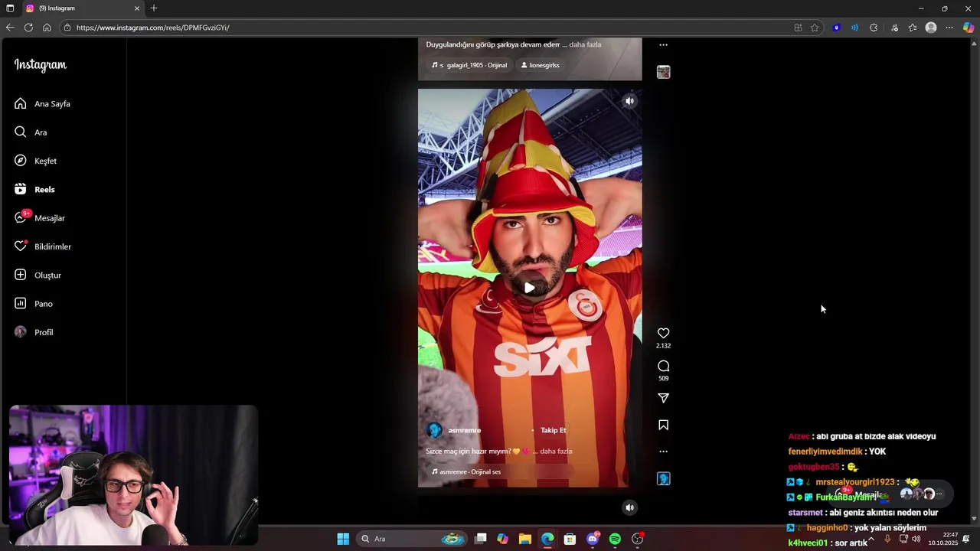Open the apps icon in the address bar
This screenshot has height=551, width=980.
click(798, 28)
